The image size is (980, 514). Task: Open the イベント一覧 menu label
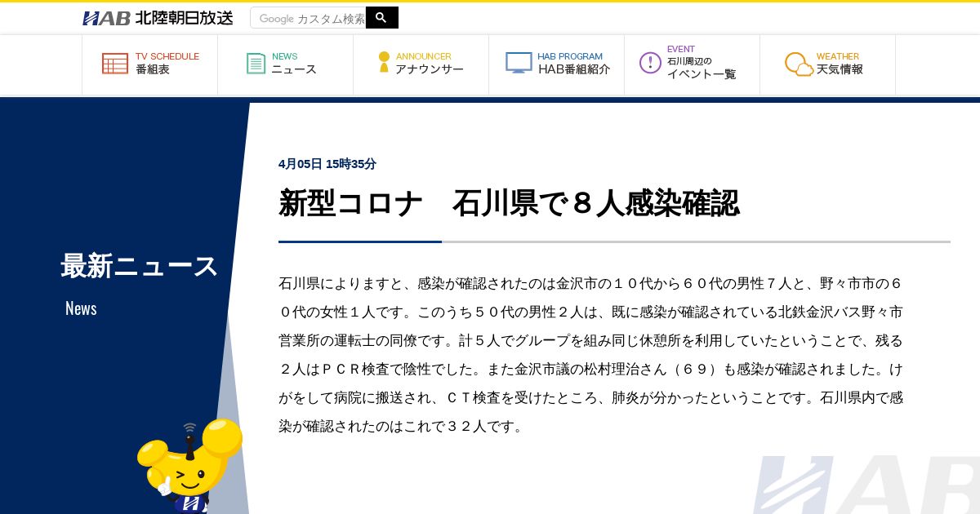point(702,74)
